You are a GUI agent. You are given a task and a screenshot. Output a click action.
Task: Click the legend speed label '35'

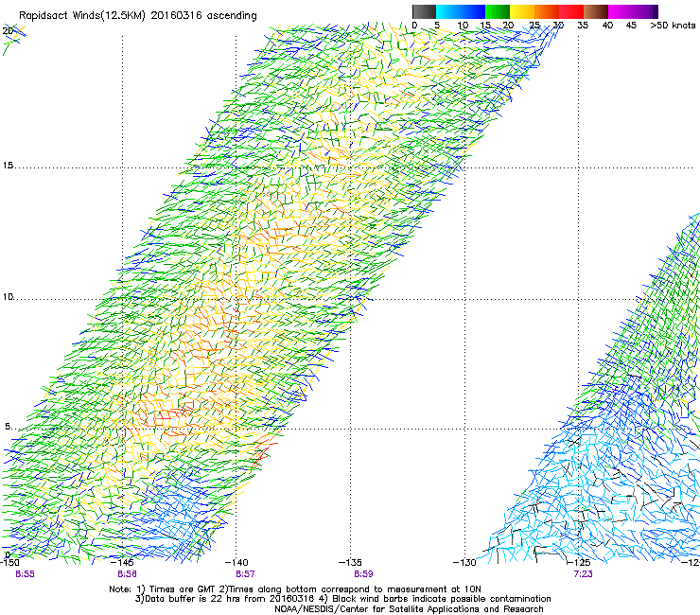click(583, 26)
